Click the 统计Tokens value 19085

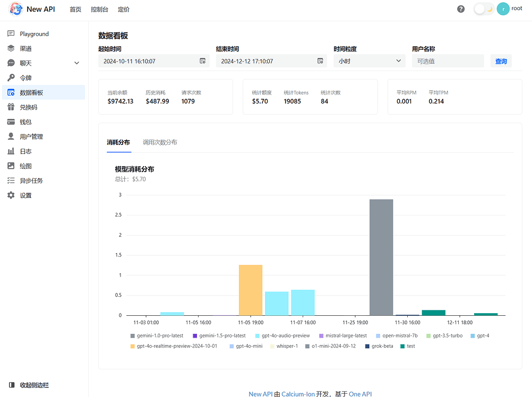[293, 101]
